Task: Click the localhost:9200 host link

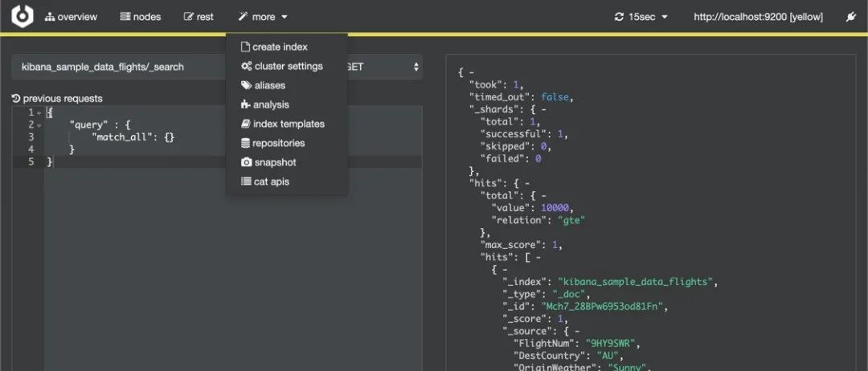Action: [758, 17]
